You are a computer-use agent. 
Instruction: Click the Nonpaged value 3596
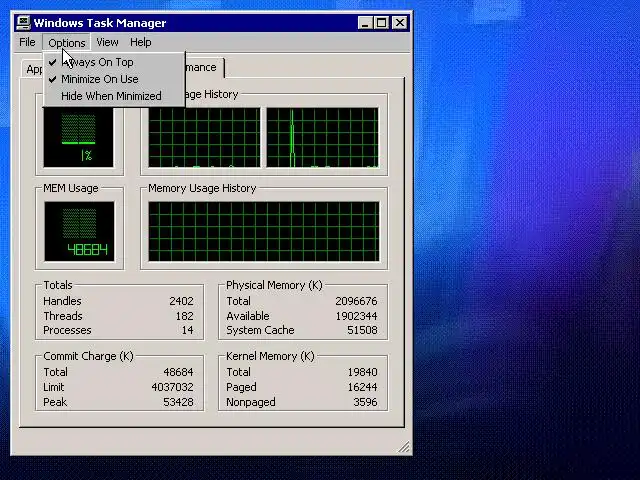365,402
